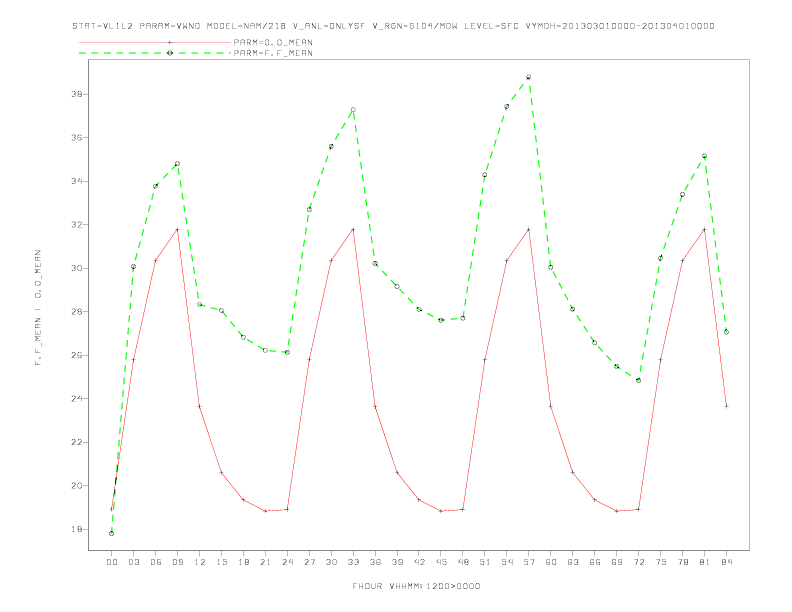Click the x-axis tick label 36
Screen dimensions: 792x612
(x=375, y=562)
